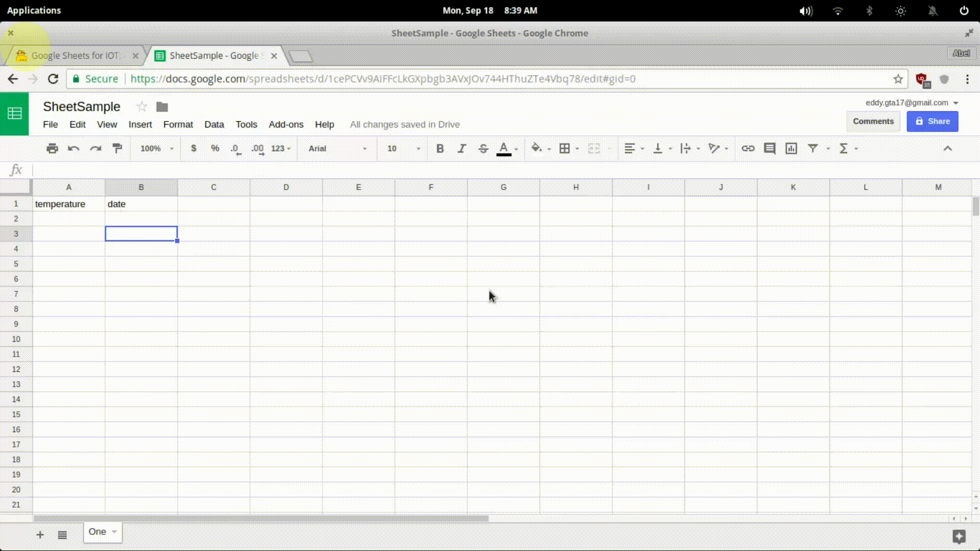This screenshot has width=980, height=551.
Task: Toggle Italic formatting
Action: pyautogui.click(x=461, y=148)
